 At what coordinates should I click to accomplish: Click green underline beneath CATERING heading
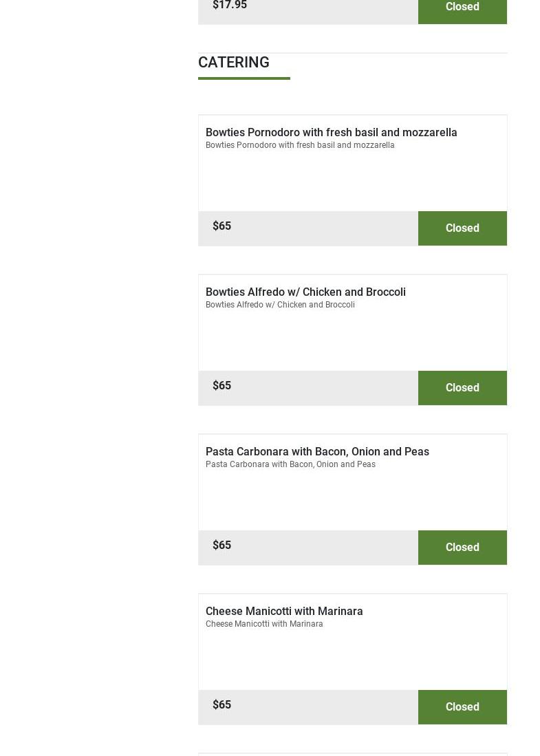pyautogui.click(x=244, y=78)
